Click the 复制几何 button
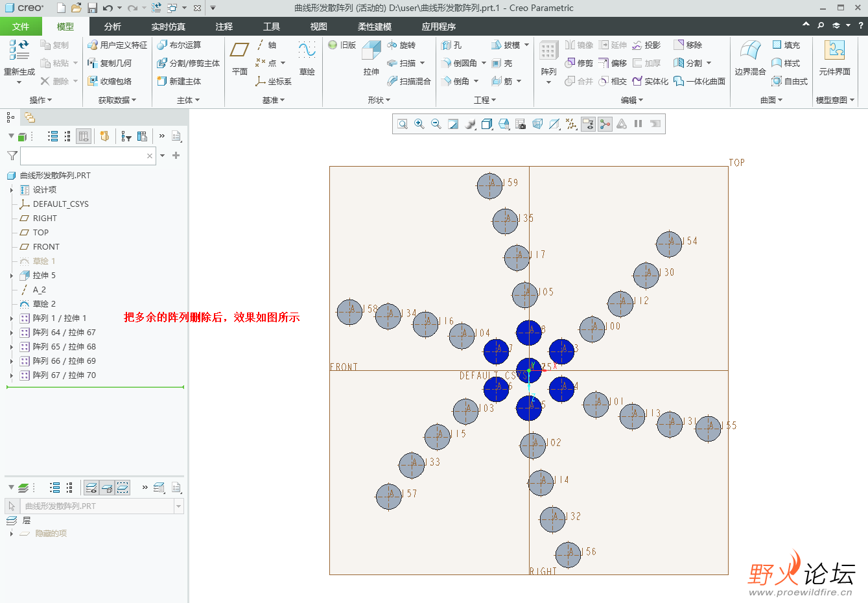868x603 pixels. click(x=110, y=63)
